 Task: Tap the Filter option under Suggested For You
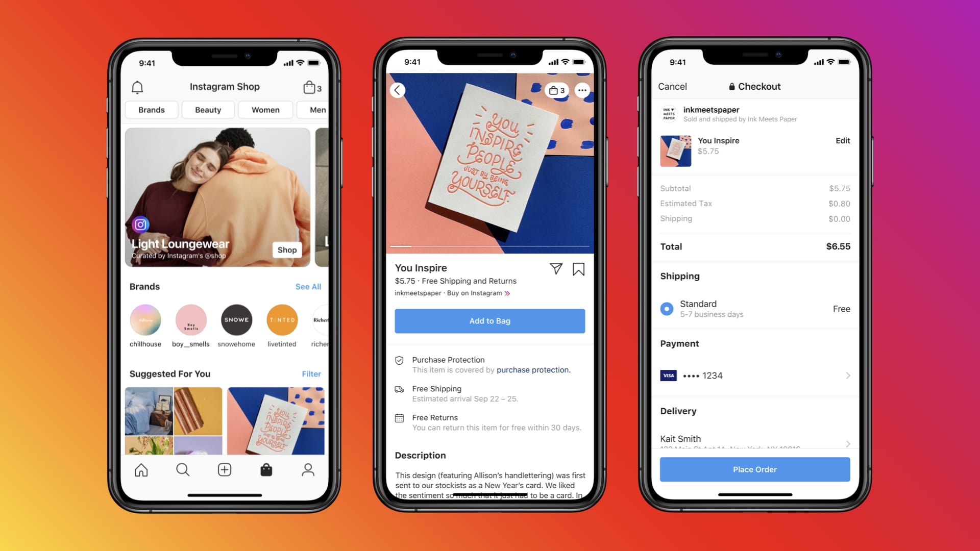tap(310, 373)
